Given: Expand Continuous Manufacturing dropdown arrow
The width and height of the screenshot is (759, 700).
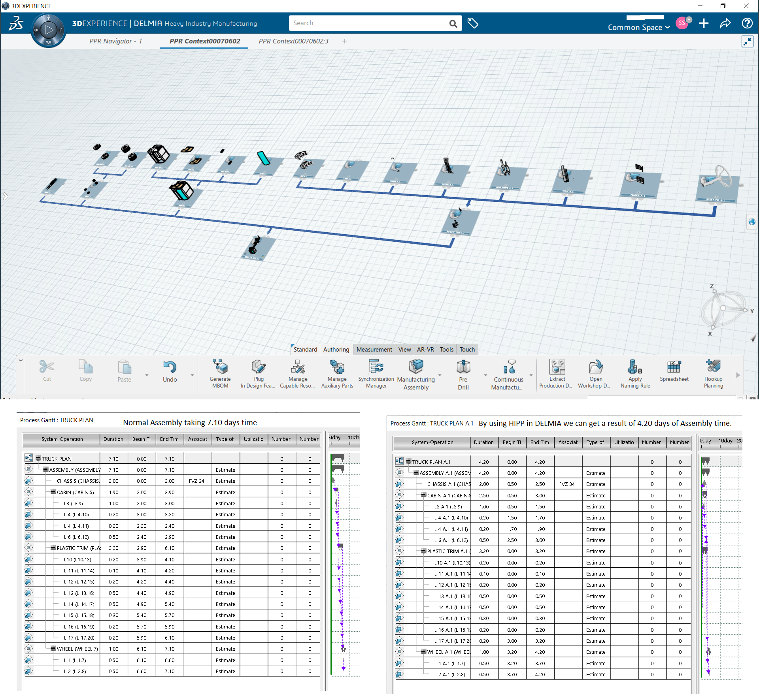Looking at the screenshot, I should pos(531,375).
